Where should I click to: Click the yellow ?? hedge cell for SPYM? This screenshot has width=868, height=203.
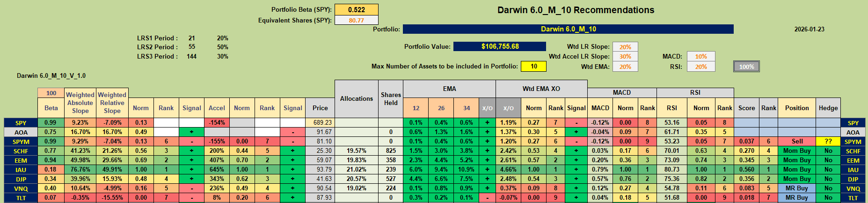pos(828,141)
